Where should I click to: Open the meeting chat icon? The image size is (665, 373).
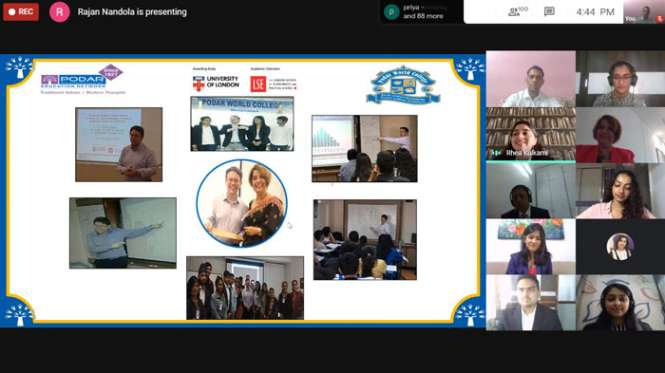pos(549,11)
